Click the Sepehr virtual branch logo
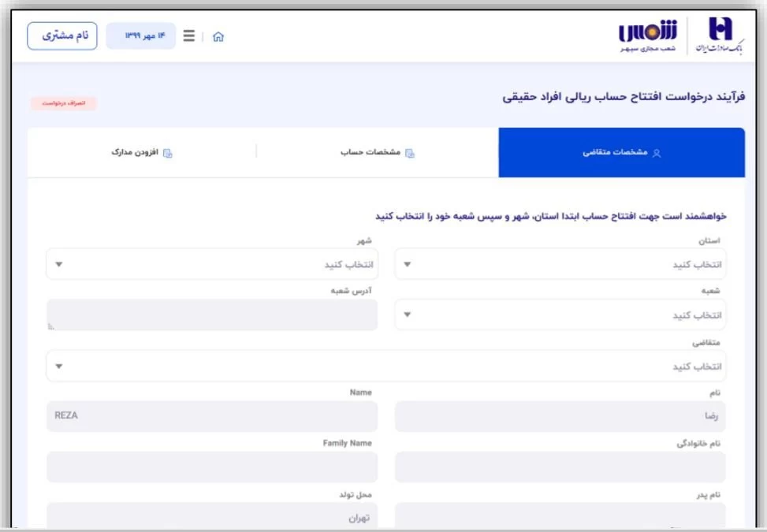The image size is (767, 532). tap(648, 35)
